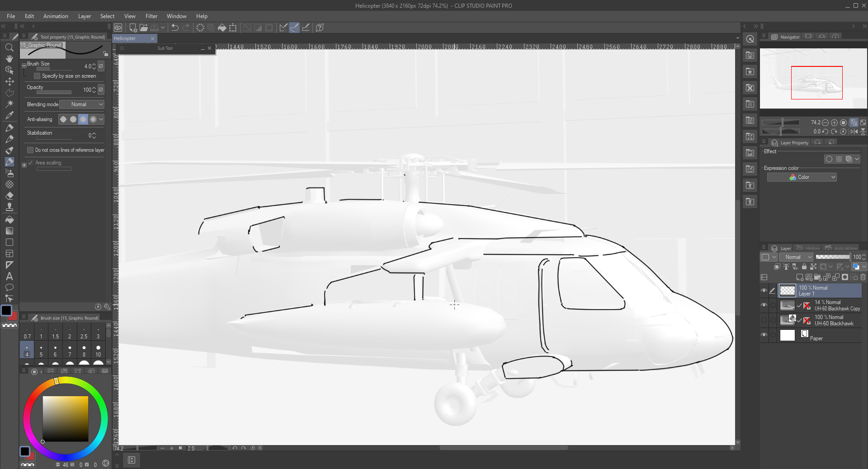868x469 pixels.
Task: Show the UH-60 Blackhawk layer
Action: tap(764, 320)
